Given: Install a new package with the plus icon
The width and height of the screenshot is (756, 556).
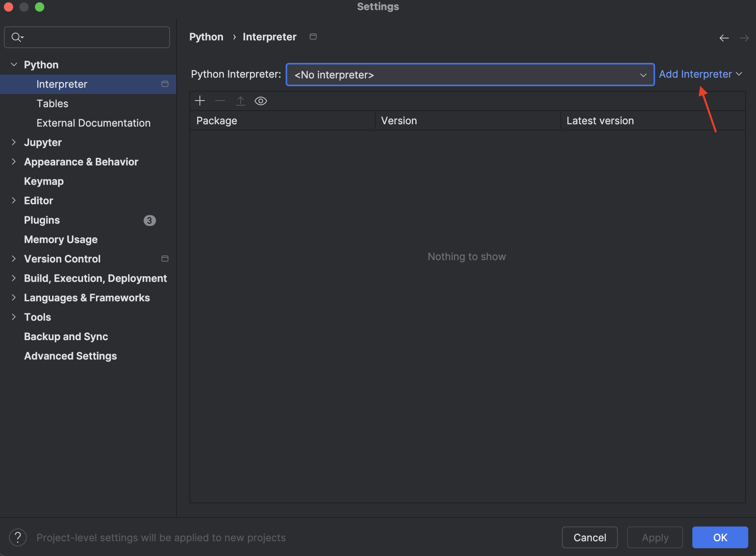Looking at the screenshot, I should click(x=199, y=101).
